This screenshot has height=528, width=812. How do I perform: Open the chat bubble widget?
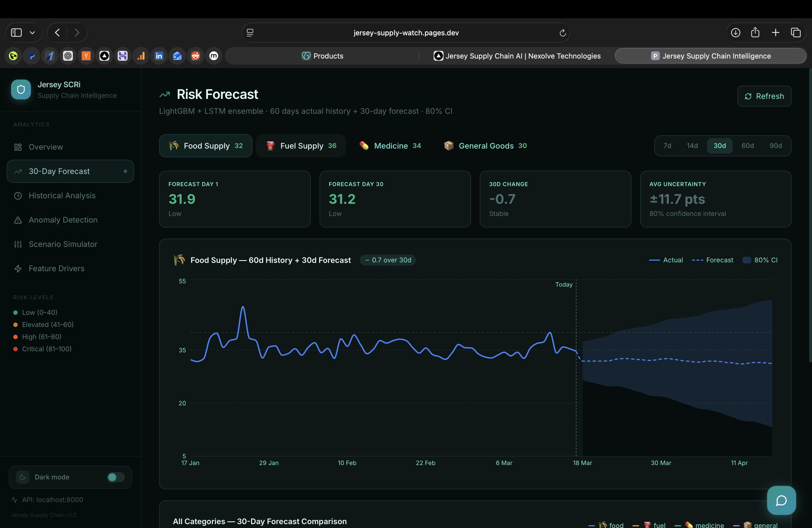click(781, 500)
